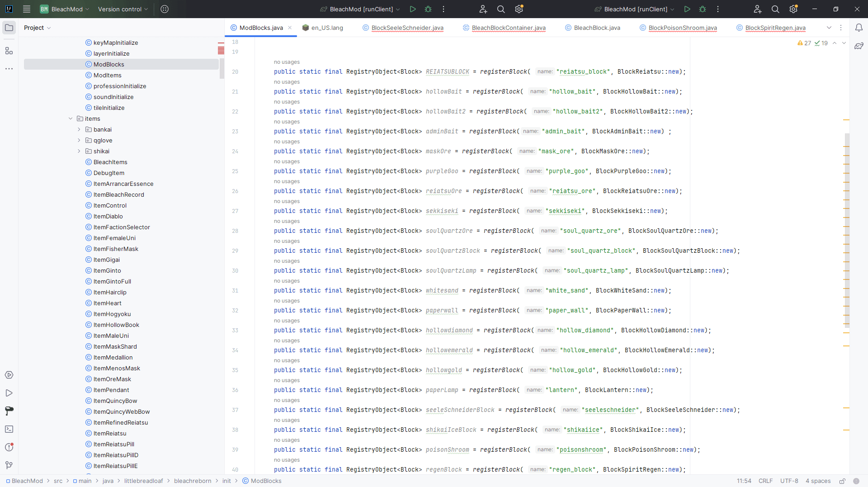Open UTF-8 encoding selector
Screen dimensions: 868x487
789,481
